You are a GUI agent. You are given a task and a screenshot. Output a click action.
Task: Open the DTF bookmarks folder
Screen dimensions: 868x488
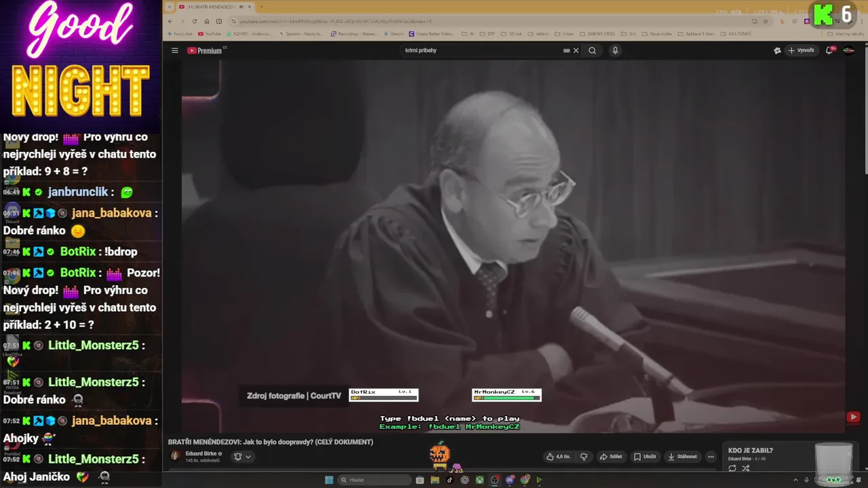488,33
